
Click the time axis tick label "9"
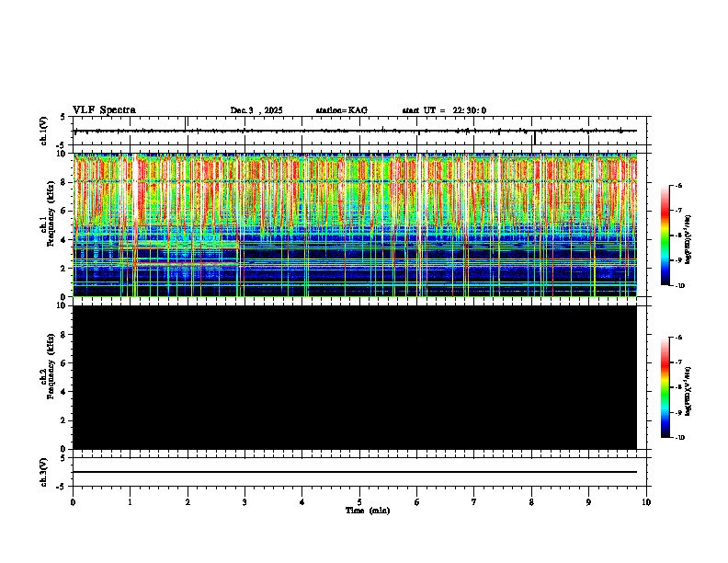coord(588,502)
